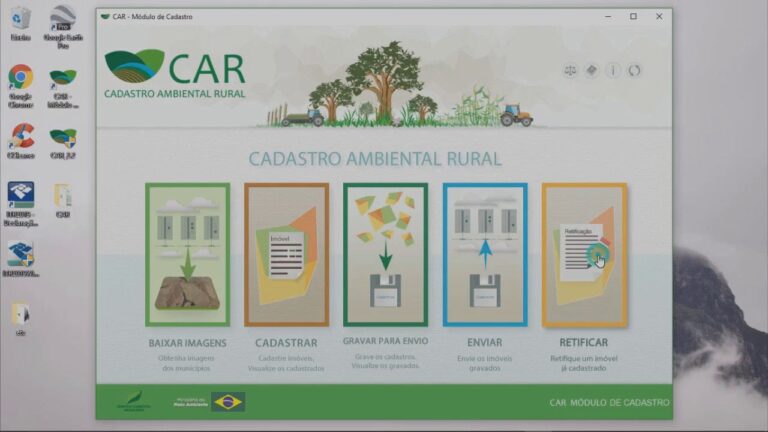Viewport: 768px width, 432px height.
Task: Click the BAIXAR IMAGENS label
Action: pos(188,343)
